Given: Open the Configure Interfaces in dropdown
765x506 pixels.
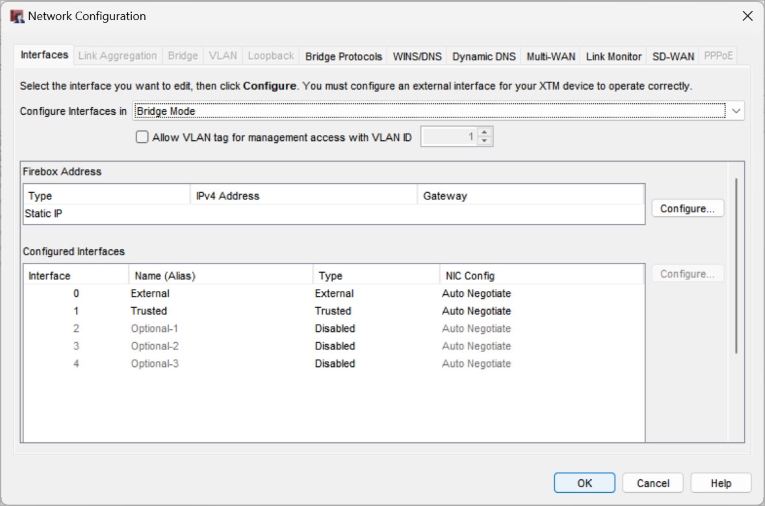Looking at the screenshot, I should click(736, 111).
